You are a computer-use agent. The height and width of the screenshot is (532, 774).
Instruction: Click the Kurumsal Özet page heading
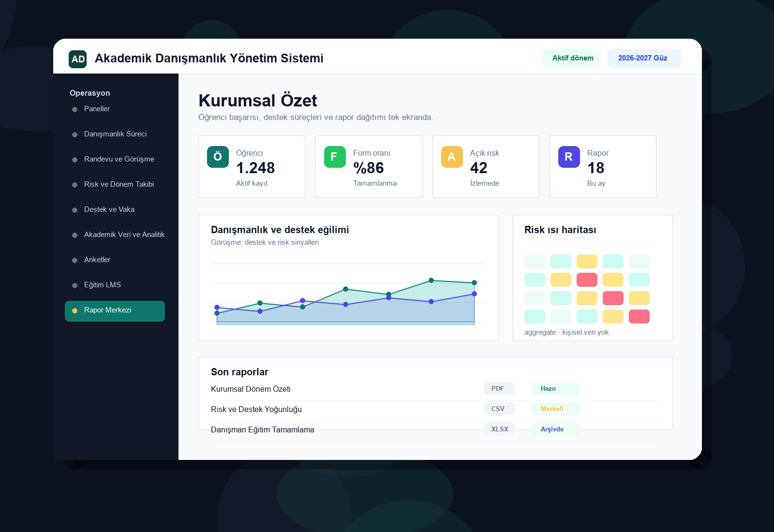pos(257,101)
